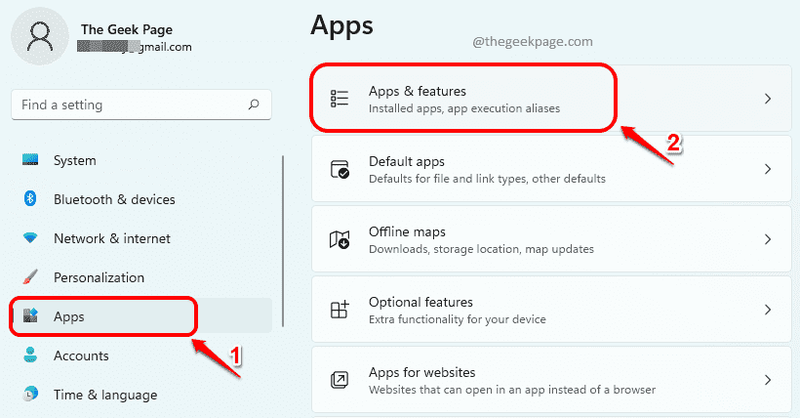Screen dimensions: 800x418
Task: Click the Optional features grid icon
Action: pos(339,309)
